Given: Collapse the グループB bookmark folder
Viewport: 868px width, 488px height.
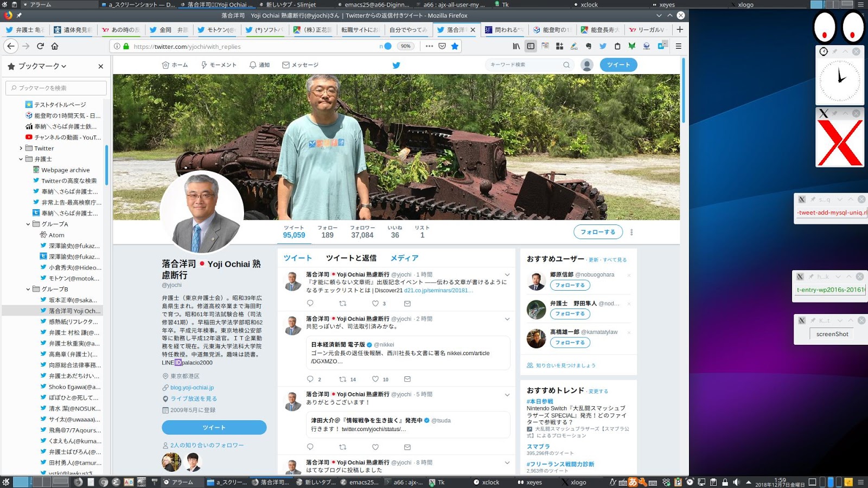Looking at the screenshot, I should [x=28, y=289].
